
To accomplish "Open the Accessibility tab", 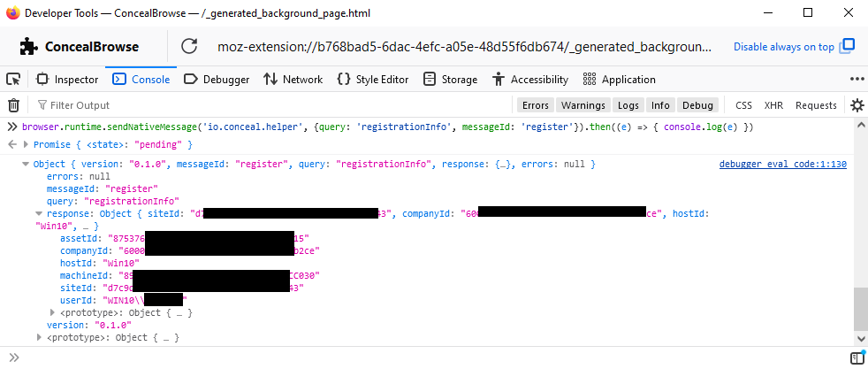I will 530,80.
